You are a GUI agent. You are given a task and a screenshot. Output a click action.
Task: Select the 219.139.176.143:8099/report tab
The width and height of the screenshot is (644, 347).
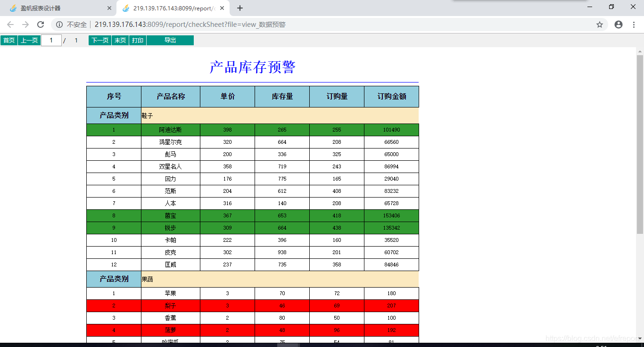[x=173, y=8]
